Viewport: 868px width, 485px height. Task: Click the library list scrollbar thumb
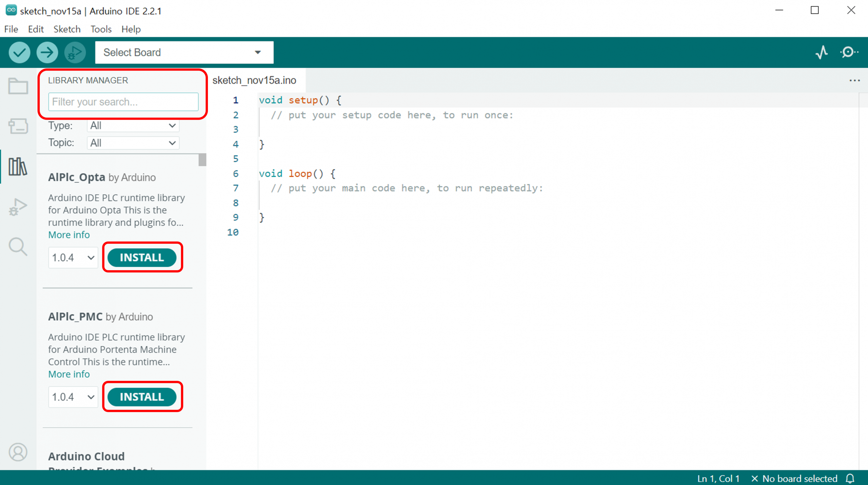tap(202, 160)
